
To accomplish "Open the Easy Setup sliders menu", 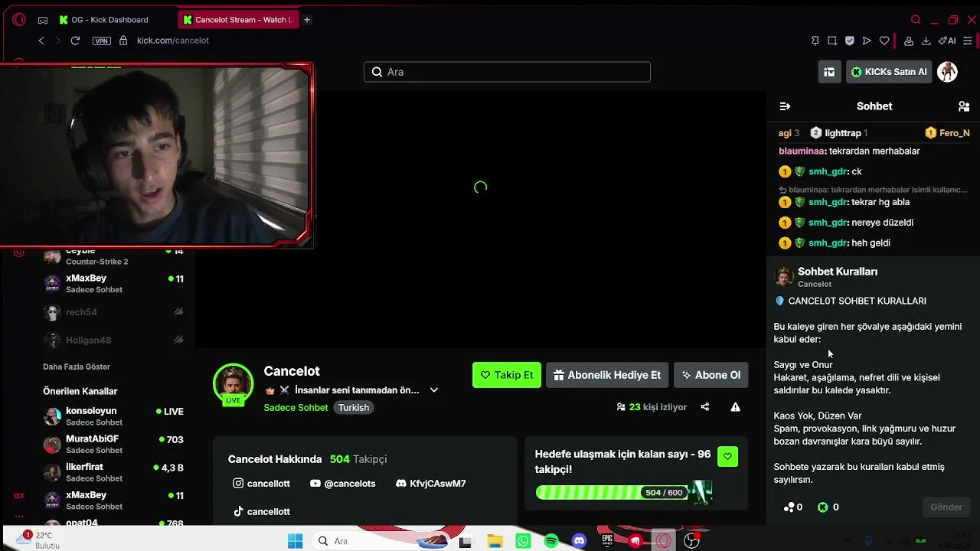I will tap(969, 41).
